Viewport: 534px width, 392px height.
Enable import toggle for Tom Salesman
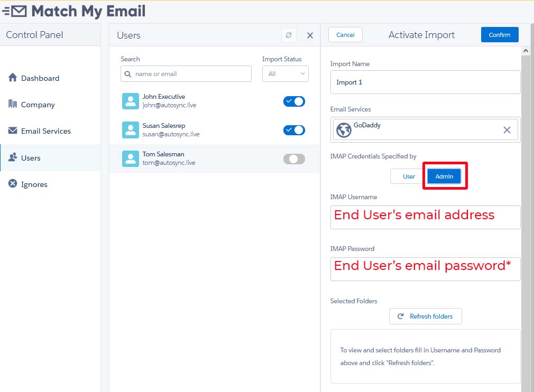(294, 159)
